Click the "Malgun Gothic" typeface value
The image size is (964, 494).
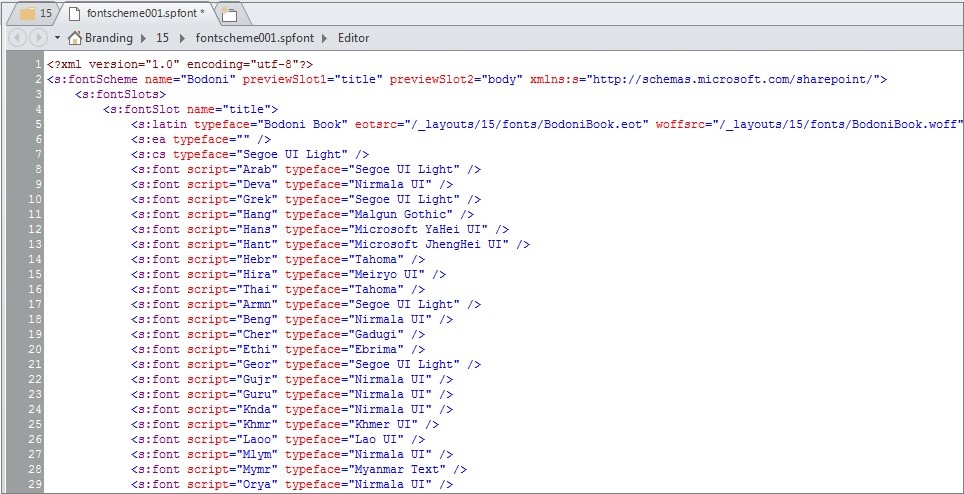coord(401,214)
